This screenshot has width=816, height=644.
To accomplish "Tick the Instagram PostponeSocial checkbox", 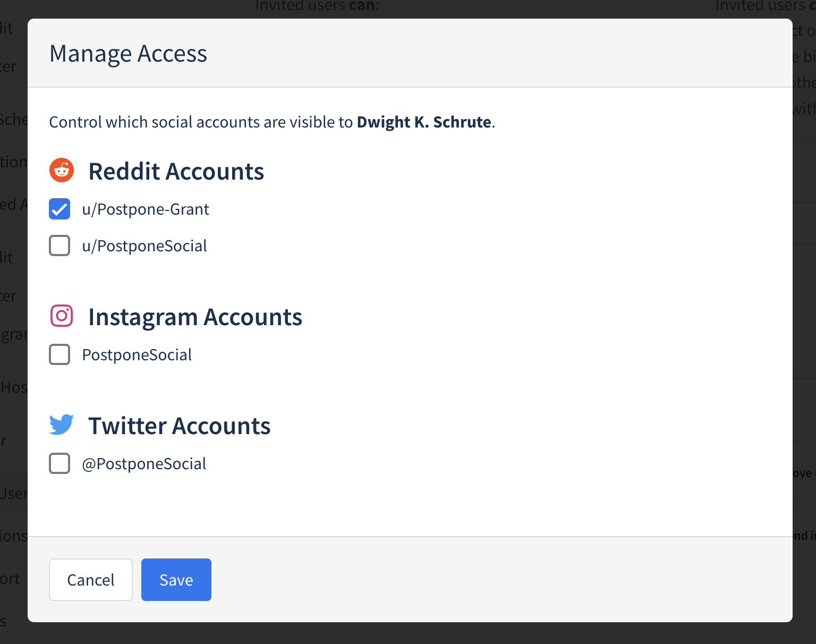I will tap(59, 354).
